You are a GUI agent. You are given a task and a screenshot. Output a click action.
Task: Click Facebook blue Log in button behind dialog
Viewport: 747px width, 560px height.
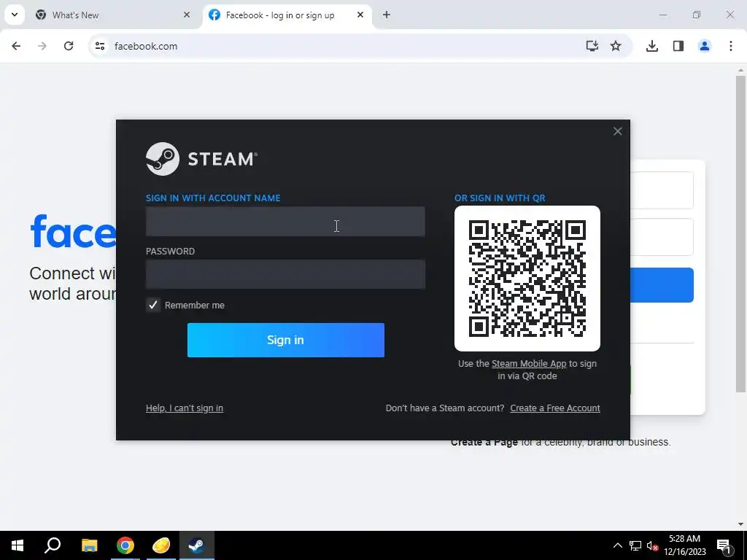pos(662,285)
